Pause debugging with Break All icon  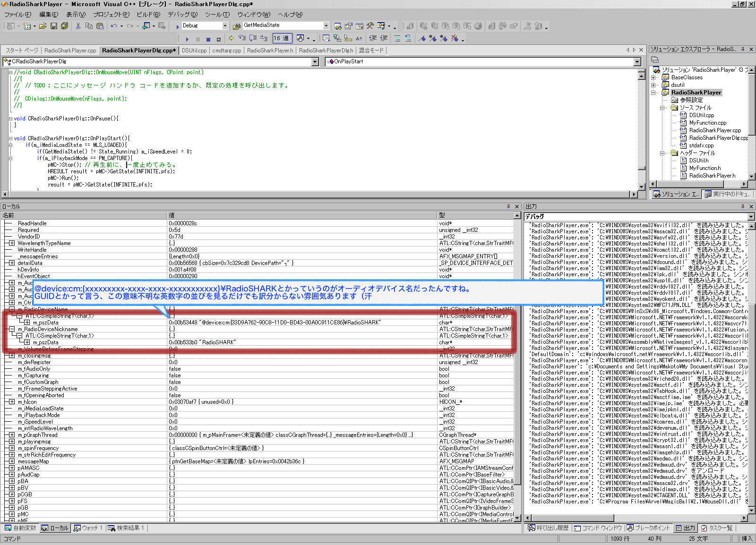[x=198, y=39]
